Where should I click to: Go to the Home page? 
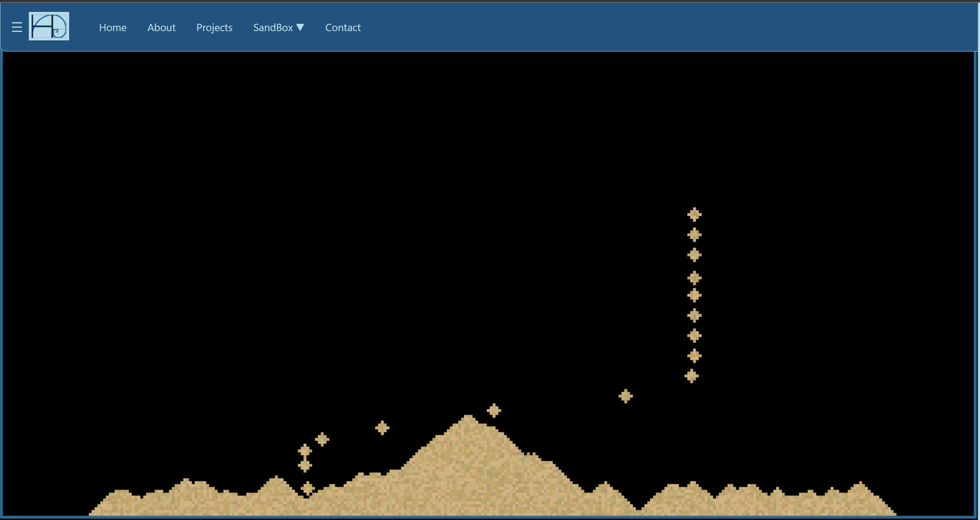113,28
